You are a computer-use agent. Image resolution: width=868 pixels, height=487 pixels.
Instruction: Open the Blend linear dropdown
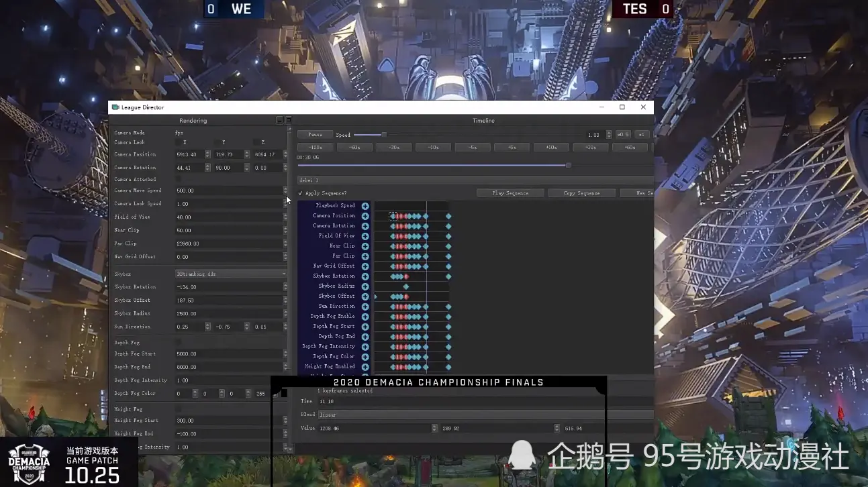coord(485,415)
